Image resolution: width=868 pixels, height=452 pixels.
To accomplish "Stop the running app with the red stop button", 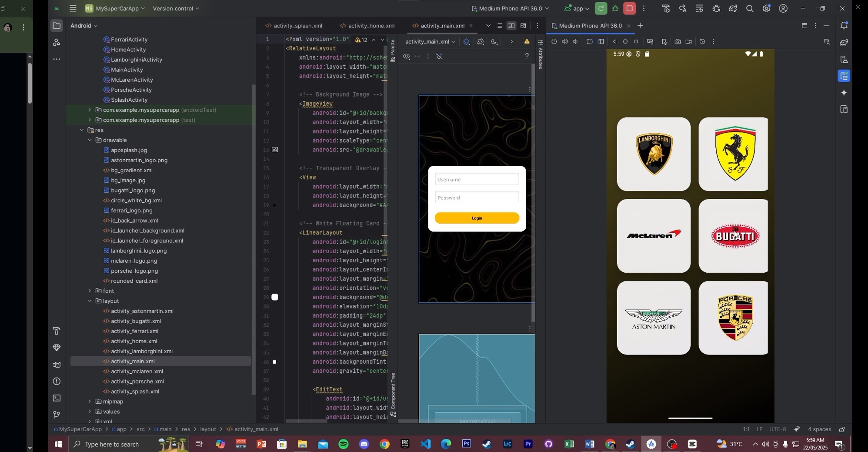I will point(629,8).
